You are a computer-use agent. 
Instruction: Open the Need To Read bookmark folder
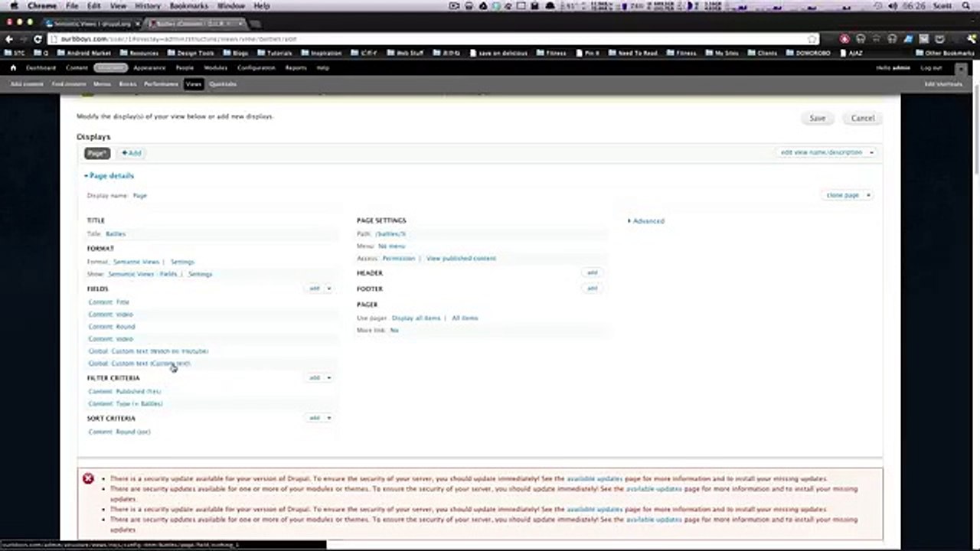click(x=632, y=53)
